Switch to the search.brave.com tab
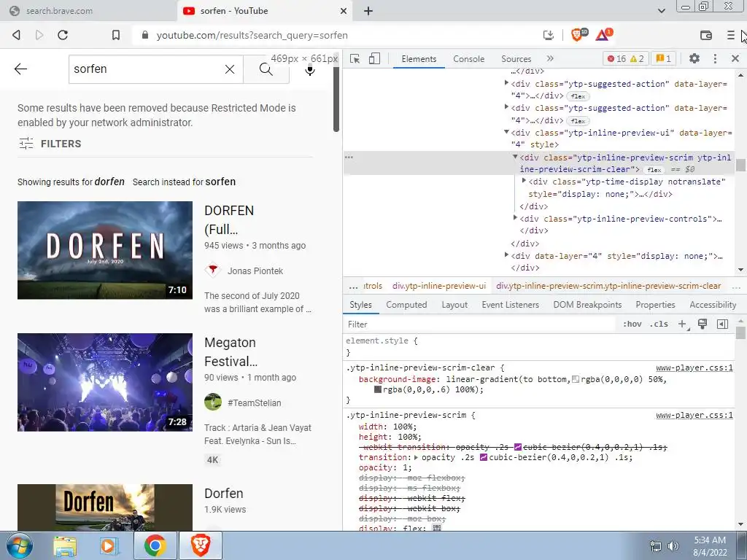Viewport: 747px width, 560px height. click(x=88, y=10)
